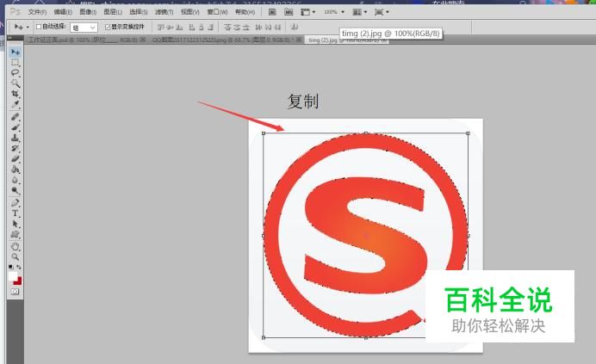596x364 pixels.
Task: Toggle Quick Mask mode at toolbox bottom
Action: pyautogui.click(x=15, y=292)
